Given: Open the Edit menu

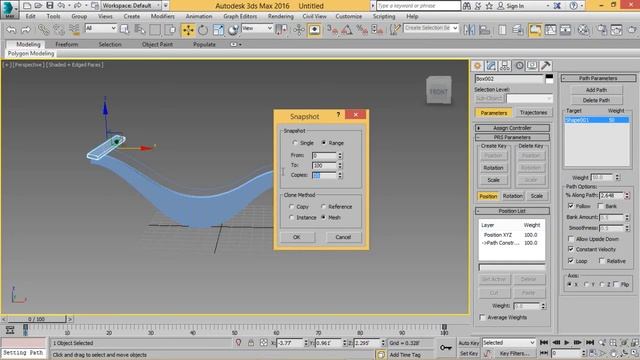Looking at the screenshot, I should coord(30,16).
